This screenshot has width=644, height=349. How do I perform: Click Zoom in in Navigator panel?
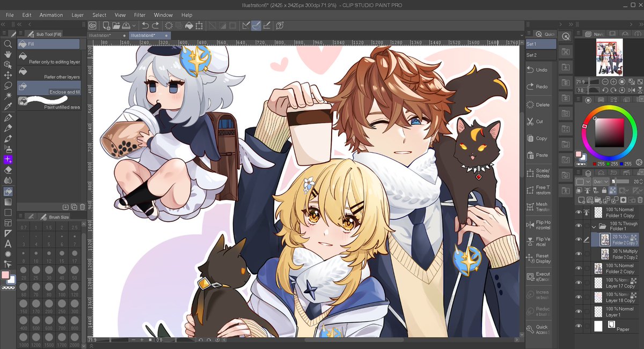pyautogui.click(x=613, y=81)
